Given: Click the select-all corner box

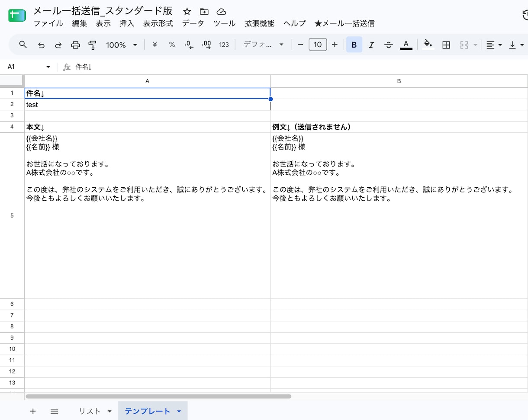Looking at the screenshot, I should click(x=12, y=81).
